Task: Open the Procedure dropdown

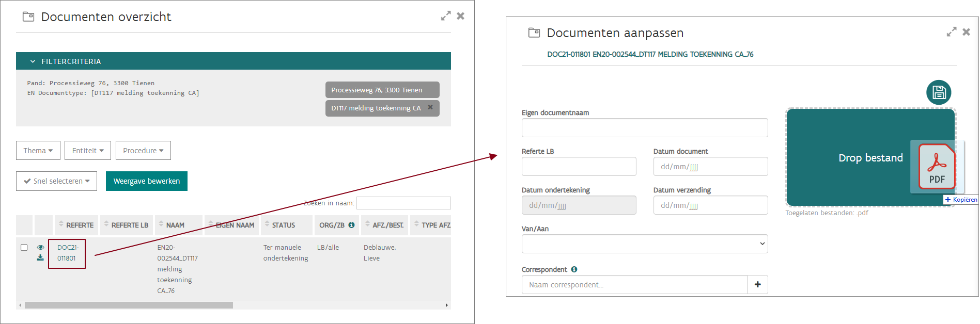Action: click(143, 151)
